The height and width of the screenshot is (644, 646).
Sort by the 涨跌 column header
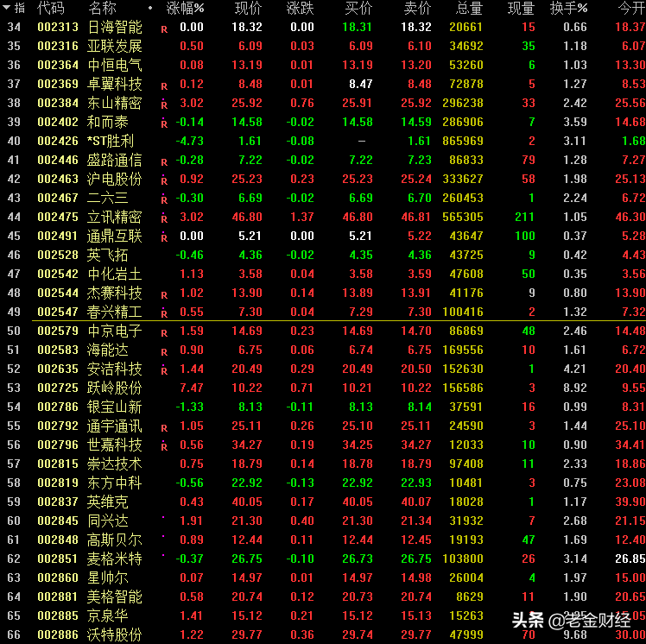(x=301, y=9)
